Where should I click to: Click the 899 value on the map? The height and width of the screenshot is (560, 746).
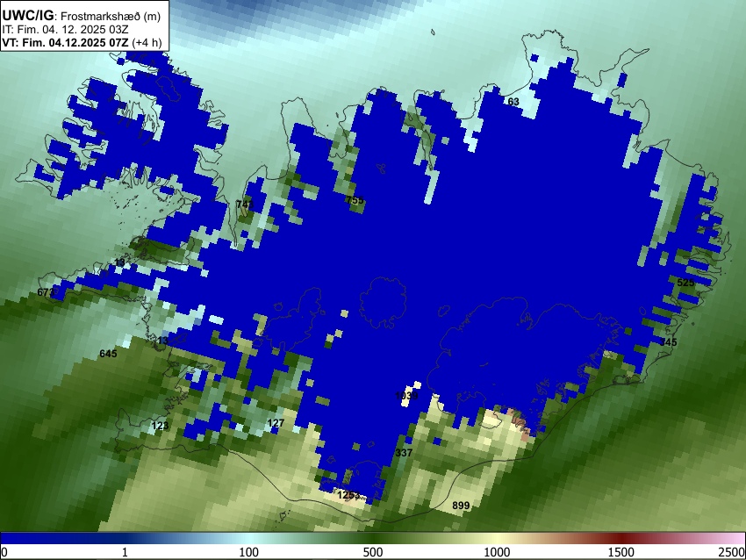(461, 506)
